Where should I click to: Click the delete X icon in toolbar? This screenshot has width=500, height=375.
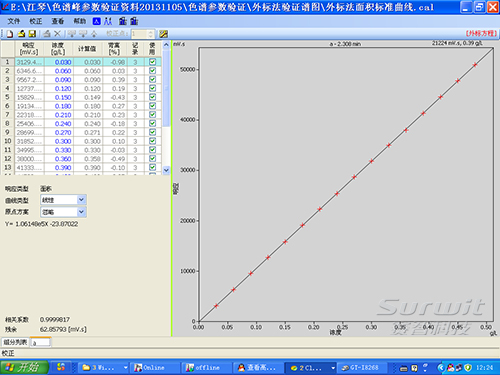(x=57, y=34)
